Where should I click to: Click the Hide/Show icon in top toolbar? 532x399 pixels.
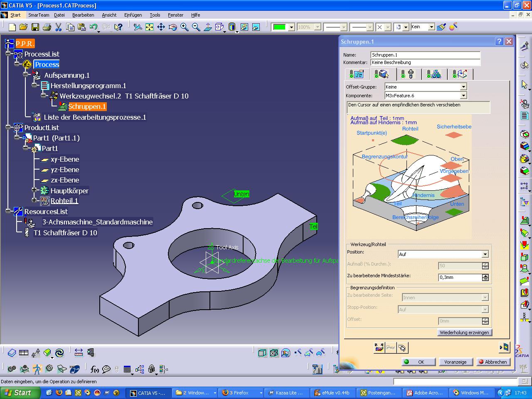coord(244,27)
